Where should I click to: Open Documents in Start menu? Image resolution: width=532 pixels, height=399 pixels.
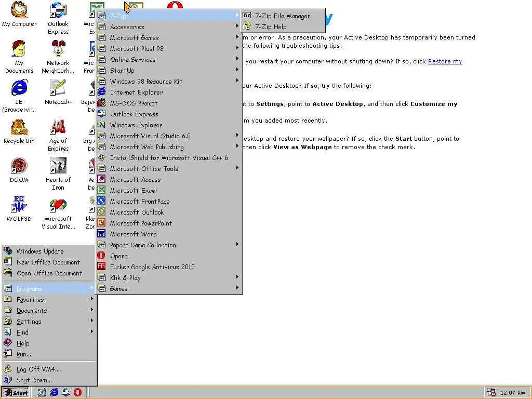tap(49, 310)
